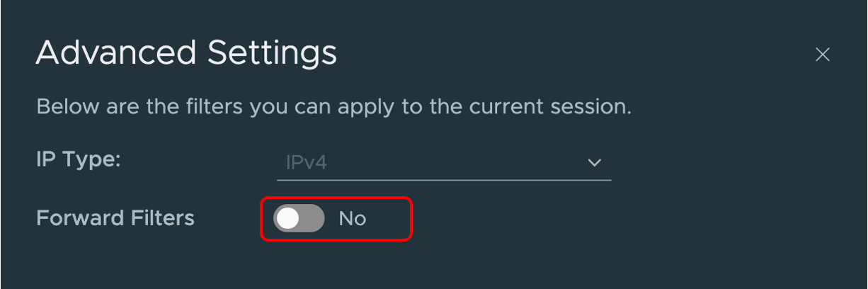Expand the IP Type selector's down arrow
The width and height of the screenshot is (868, 289).
pyautogui.click(x=594, y=163)
